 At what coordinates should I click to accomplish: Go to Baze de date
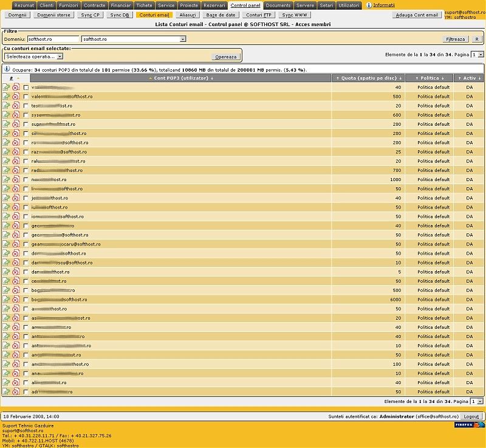click(x=221, y=15)
